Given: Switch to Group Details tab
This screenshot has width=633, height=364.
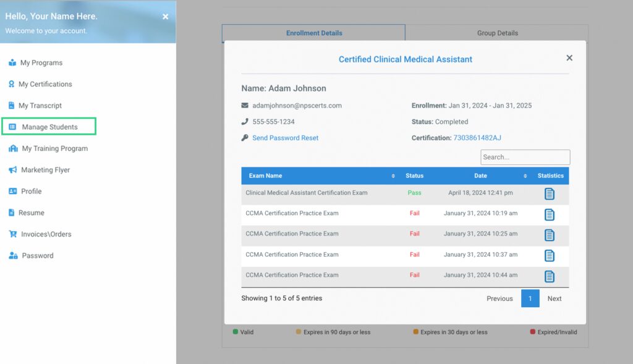Looking at the screenshot, I should coord(497,33).
